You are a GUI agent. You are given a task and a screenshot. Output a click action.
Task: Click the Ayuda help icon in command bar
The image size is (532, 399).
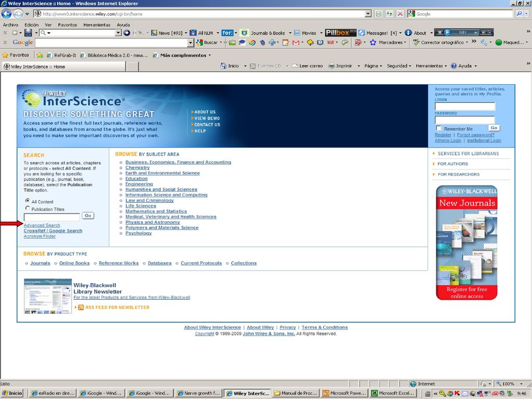(454, 66)
